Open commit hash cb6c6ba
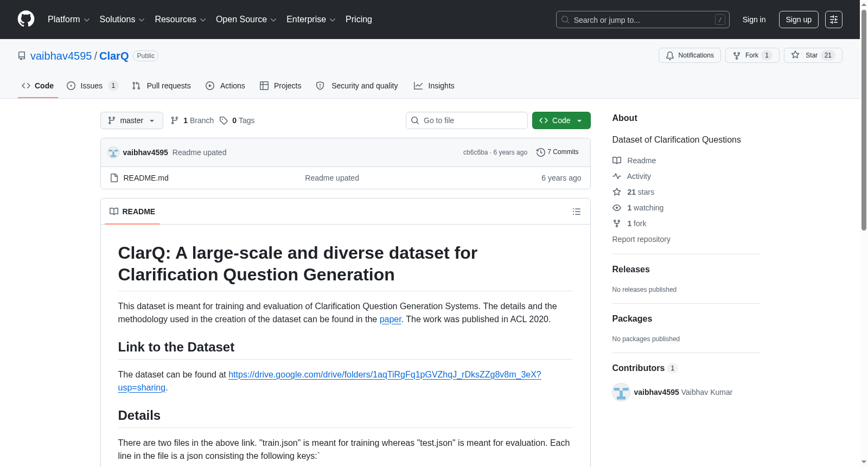 (475, 152)
